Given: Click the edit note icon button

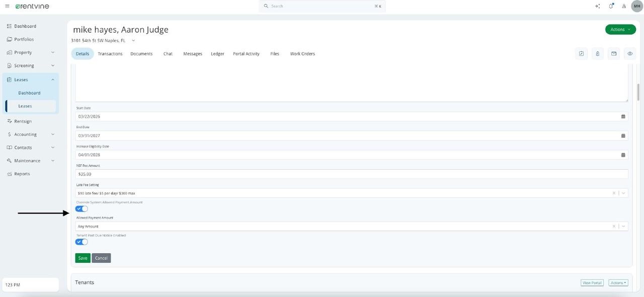Looking at the screenshot, I should tap(582, 54).
